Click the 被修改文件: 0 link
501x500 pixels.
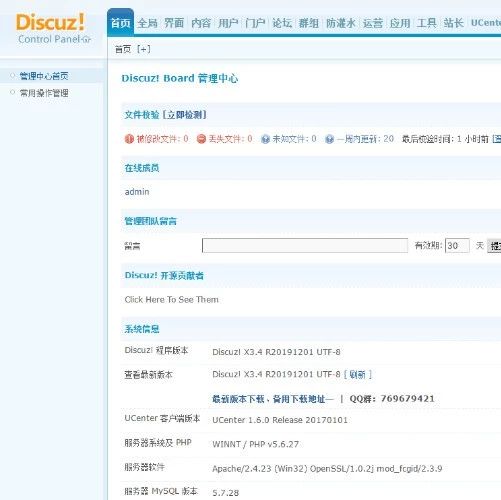[x=163, y=139]
